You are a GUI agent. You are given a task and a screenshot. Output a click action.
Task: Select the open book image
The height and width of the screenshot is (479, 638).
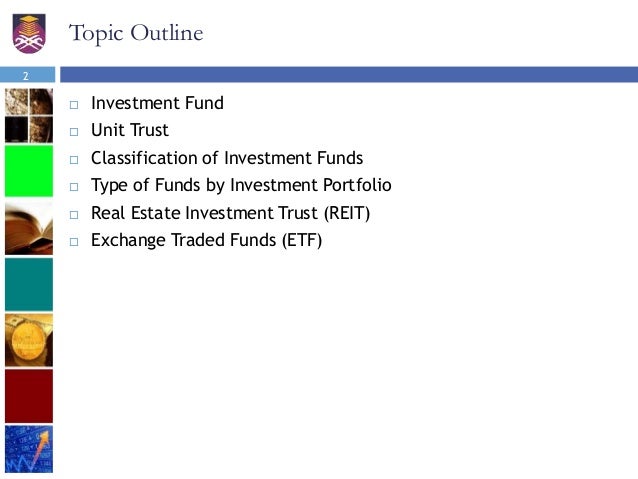coord(29,228)
